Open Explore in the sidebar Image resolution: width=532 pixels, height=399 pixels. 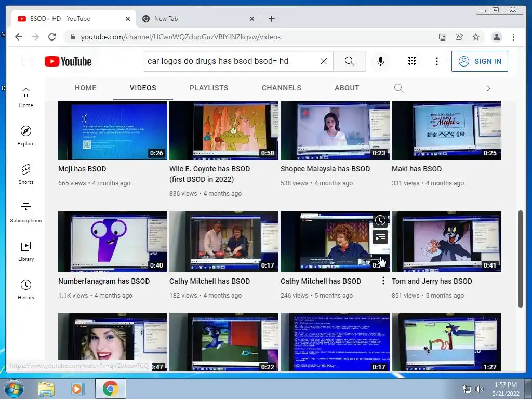pyautogui.click(x=26, y=136)
